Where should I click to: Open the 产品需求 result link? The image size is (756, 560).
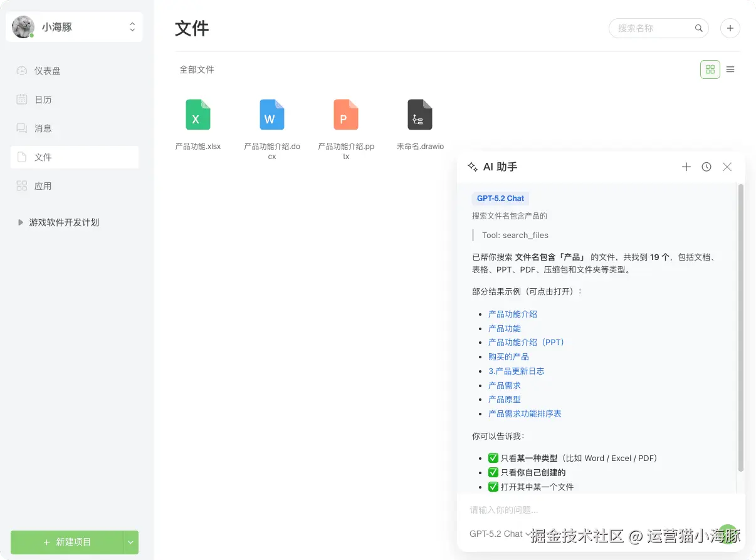(505, 385)
